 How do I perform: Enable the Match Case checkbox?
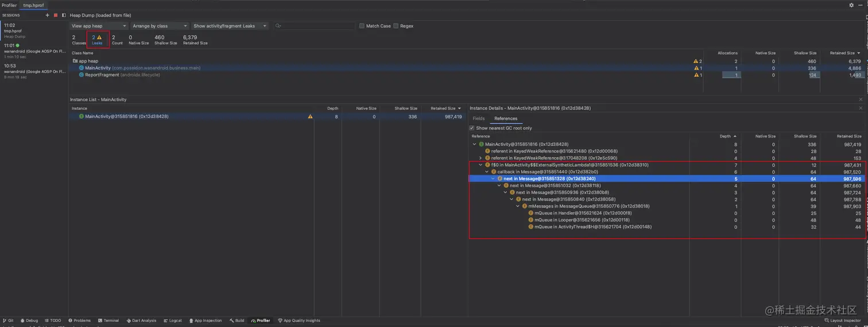pyautogui.click(x=362, y=26)
